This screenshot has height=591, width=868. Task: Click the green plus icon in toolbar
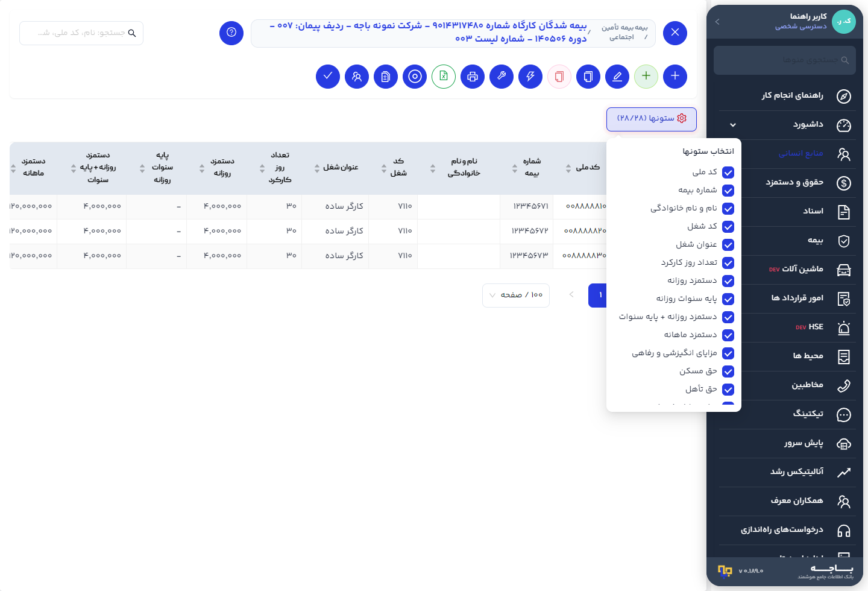pos(646,76)
